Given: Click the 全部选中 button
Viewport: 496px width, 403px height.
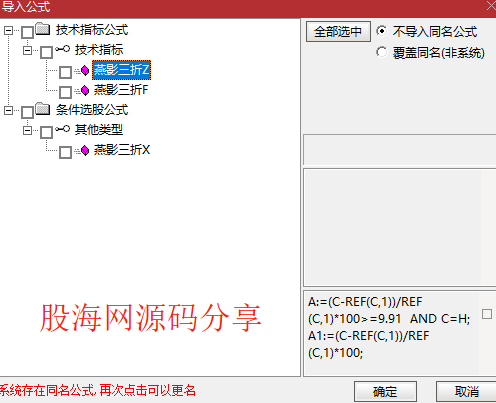Looking at the screenshot, I should click(338, 32).
